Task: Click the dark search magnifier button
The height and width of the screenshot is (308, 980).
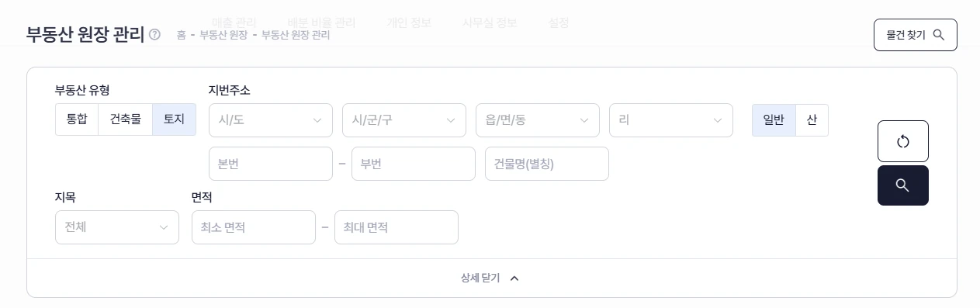Action: tap(902, 185)
